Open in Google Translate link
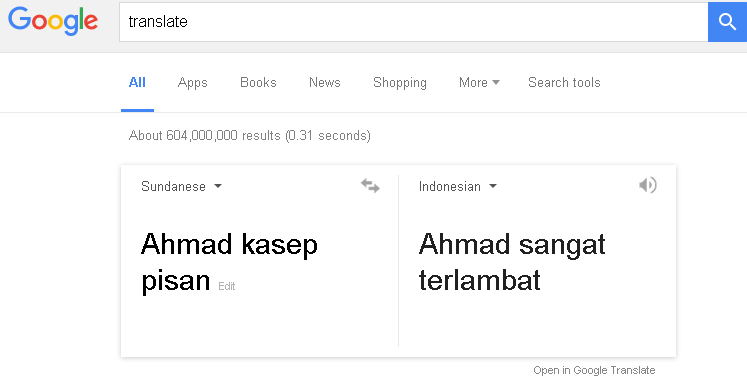This screenshot has height=392, width=747. (x=594, y=370)
